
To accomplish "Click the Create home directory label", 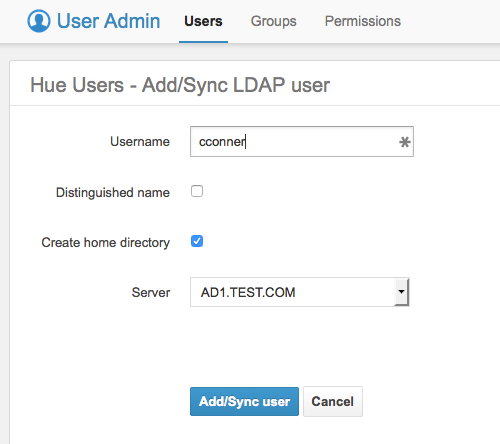I will [x=105, y=242].
